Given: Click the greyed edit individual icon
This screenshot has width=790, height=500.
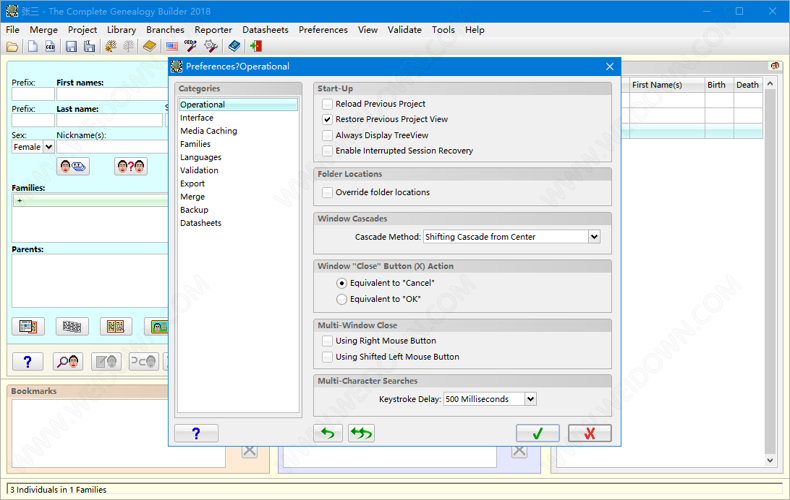Looking at the screenshot, I should 106,361.
